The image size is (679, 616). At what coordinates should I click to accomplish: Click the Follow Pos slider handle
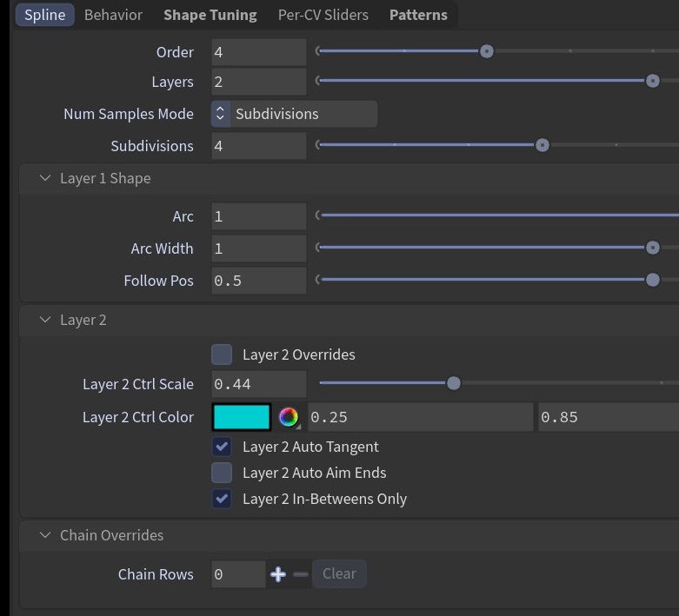tap(653, 280)
